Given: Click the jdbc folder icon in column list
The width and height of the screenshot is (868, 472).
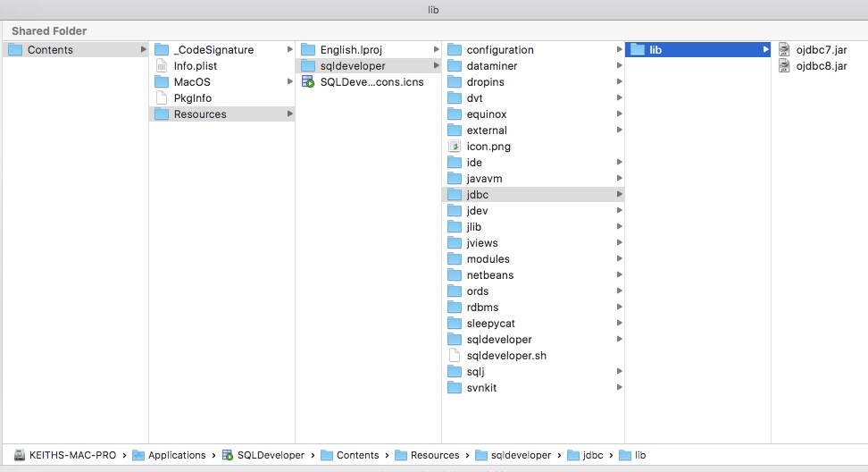Looking at the screenshot, I should coord(455,195).
